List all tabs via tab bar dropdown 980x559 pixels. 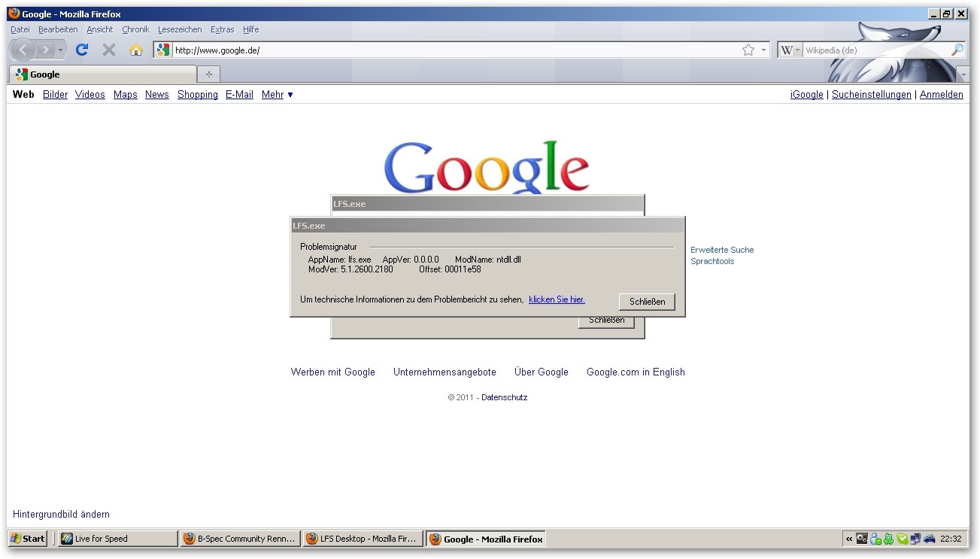(x=963, y=74)
